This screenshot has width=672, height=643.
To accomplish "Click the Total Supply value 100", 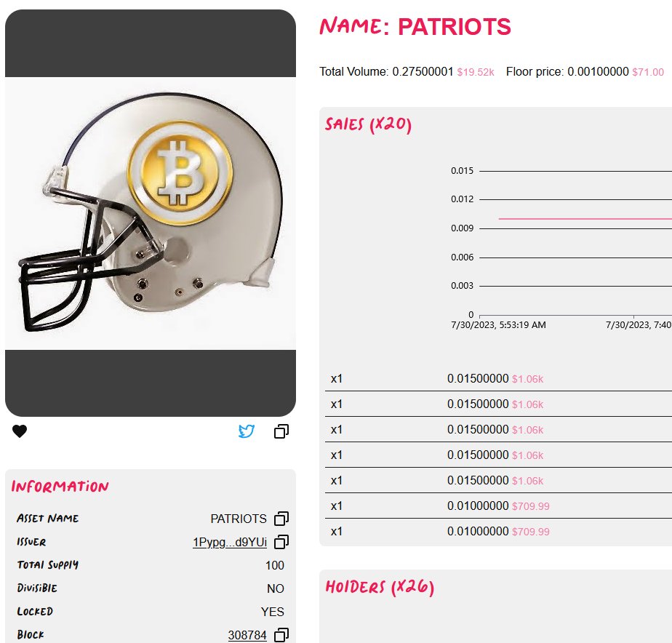I will coord(275,565).
